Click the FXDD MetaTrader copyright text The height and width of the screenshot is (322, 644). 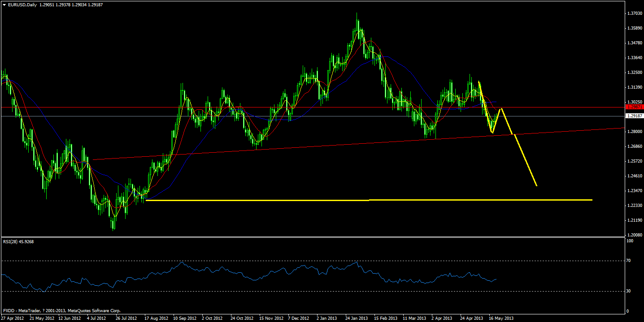[62, 309]
